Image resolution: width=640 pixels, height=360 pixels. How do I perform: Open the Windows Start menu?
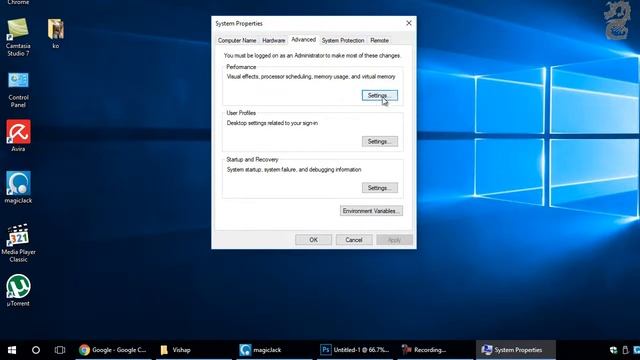(12, 350)
